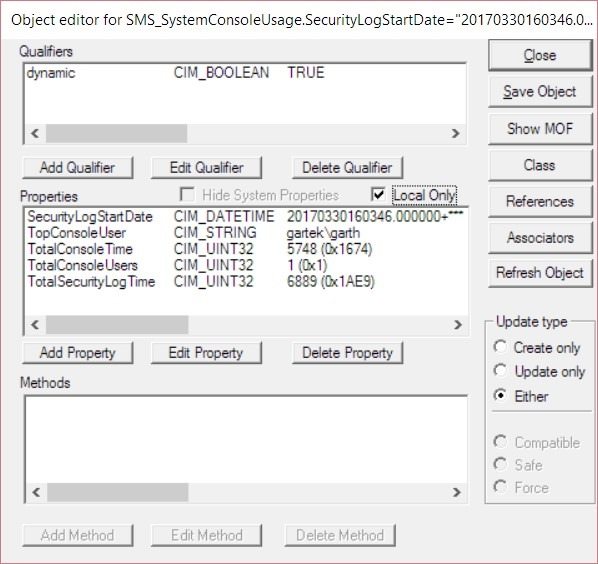Click left arrow of Properties scrollbar
This screenshot has width=598, height=564.
pos(35,325)
